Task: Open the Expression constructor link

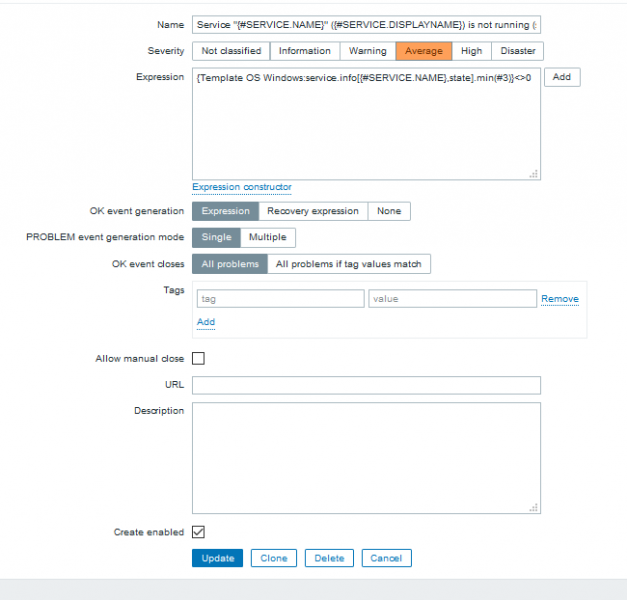Action: (241, 187)
